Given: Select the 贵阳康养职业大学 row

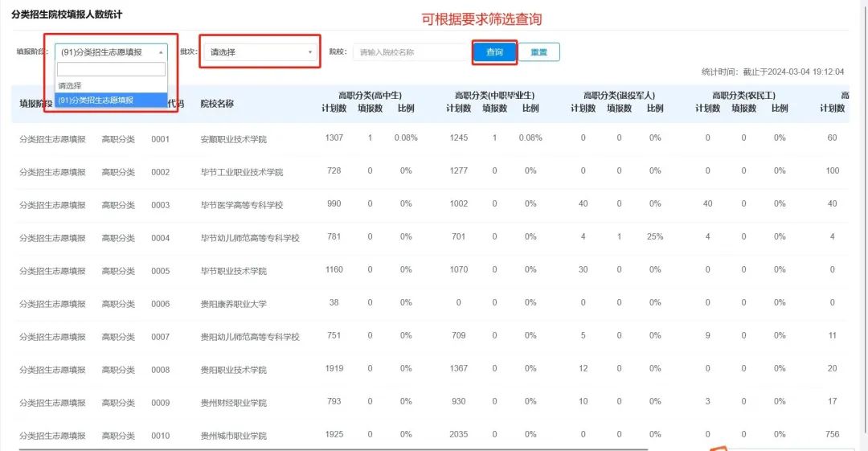Looking at the screenshot, I should pyautogui.click(x=233, y=304).
